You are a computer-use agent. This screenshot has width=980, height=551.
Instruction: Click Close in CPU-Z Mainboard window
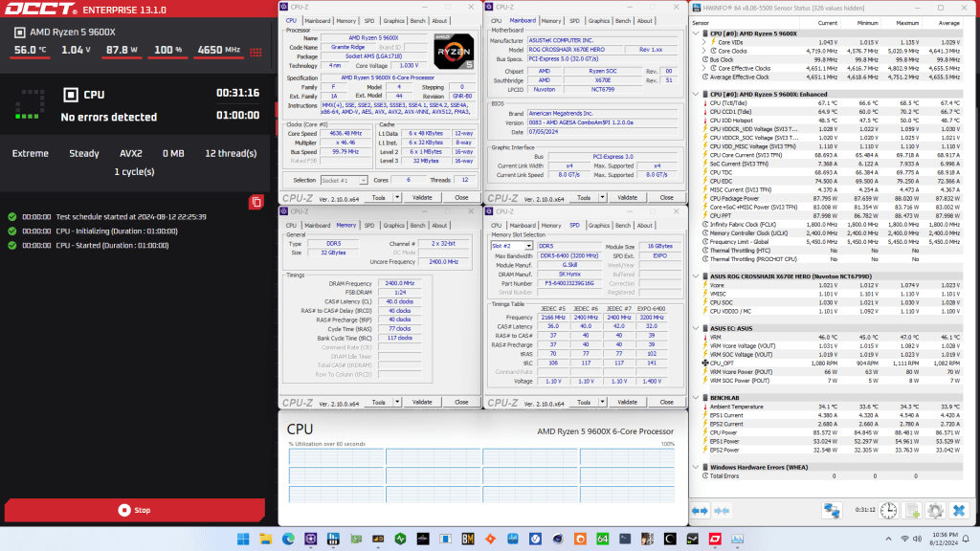point(667,197)
